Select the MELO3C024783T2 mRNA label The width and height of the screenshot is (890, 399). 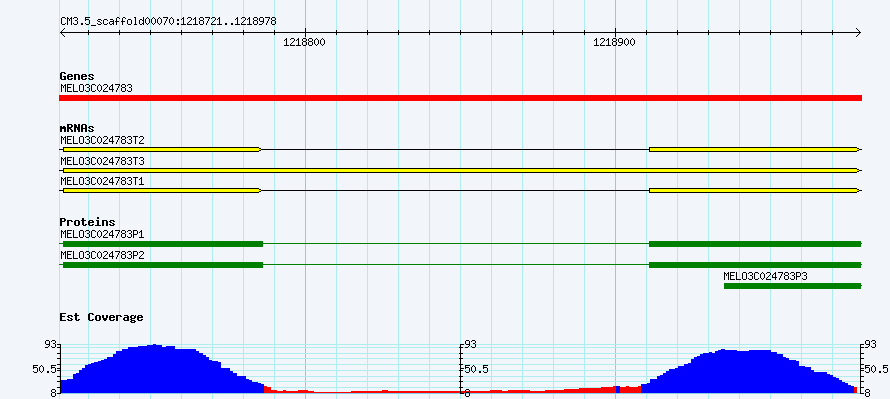tap(102, 140)
